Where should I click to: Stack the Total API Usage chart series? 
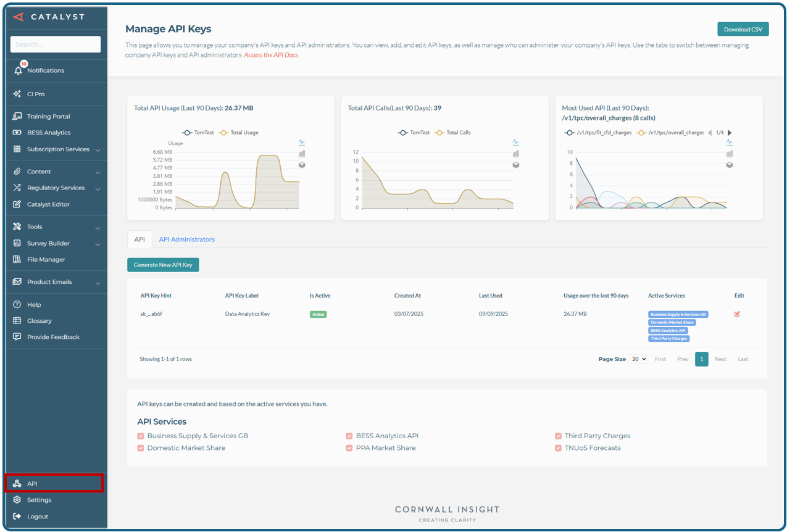302,165
